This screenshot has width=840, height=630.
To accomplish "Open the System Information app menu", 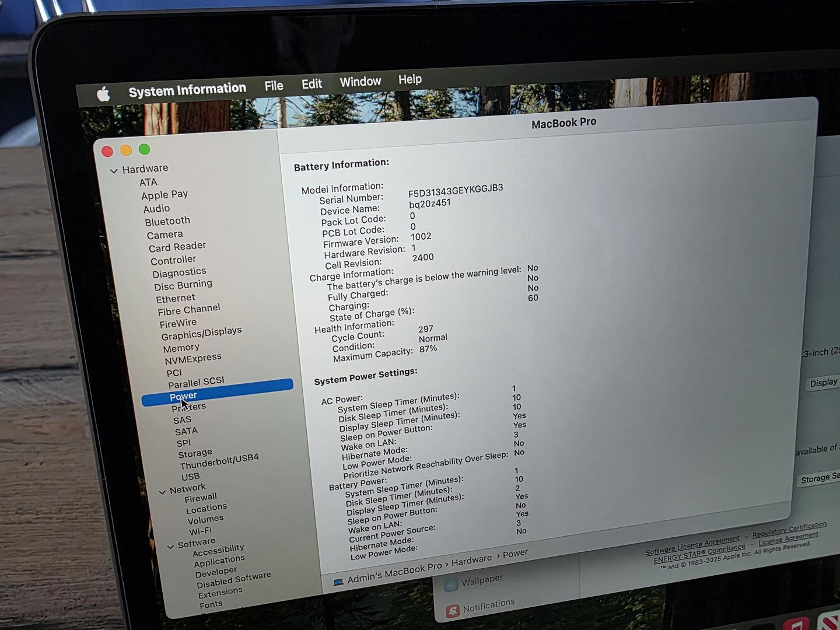I will pos(187,90).
